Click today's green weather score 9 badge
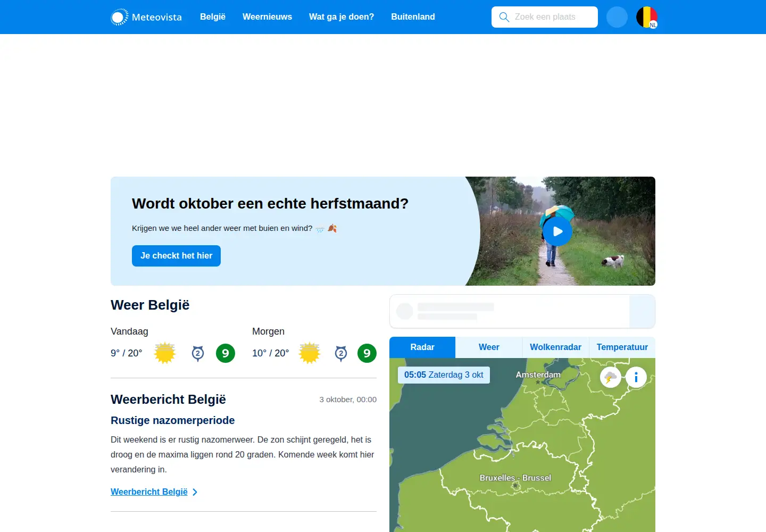The width and height of the screenshot is (766, 532). click(226, 353)
